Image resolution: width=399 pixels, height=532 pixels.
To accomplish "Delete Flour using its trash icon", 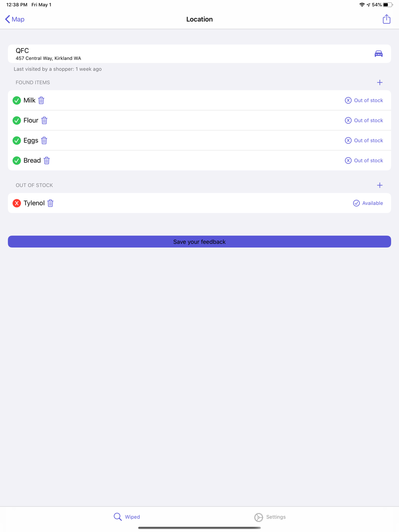I will (x=44, y=120).
